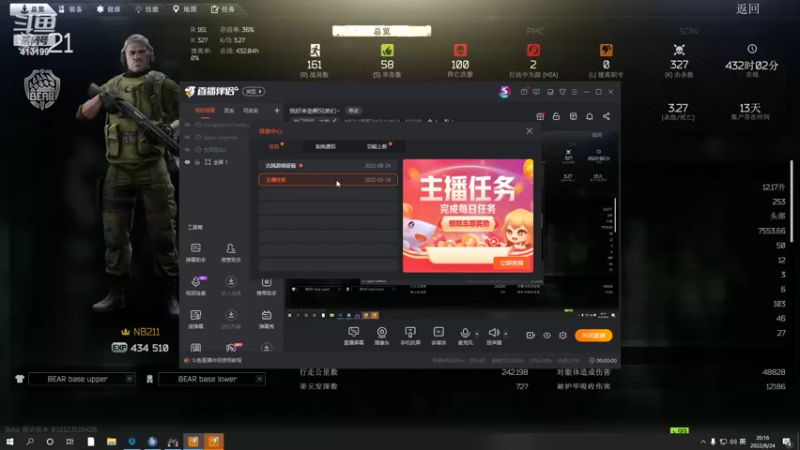Open the mail icon in streaming app title bar
This screenshot has width=800, height=450.
[524, 92]
